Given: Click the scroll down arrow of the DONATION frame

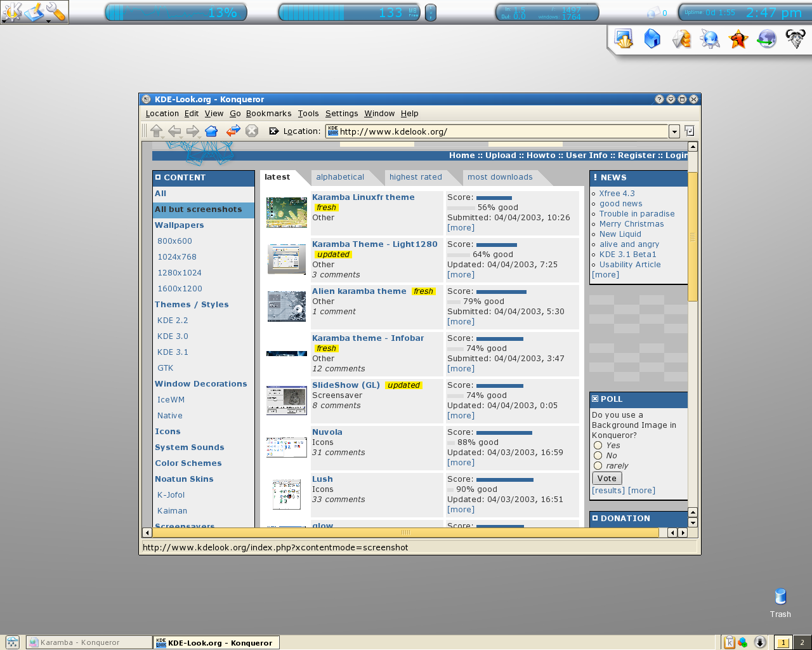Looking at the screenshot, I should tap(693, 523).
